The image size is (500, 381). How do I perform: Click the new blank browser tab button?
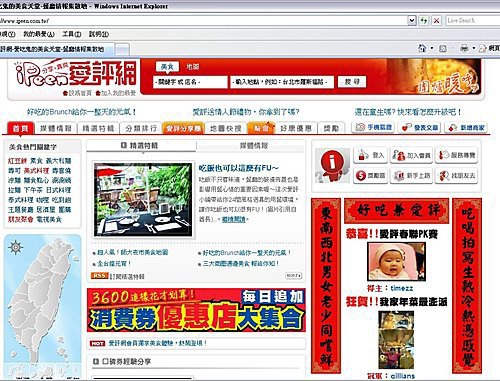pyautogui.click(x=122, y=49)
